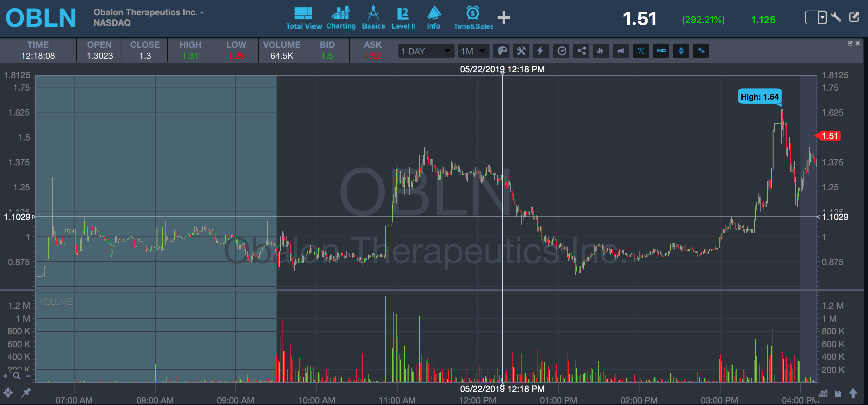Toggle the IND indicators button
Image resolution: width=868 pixels, height=405 pixels.
pos(661,51)
